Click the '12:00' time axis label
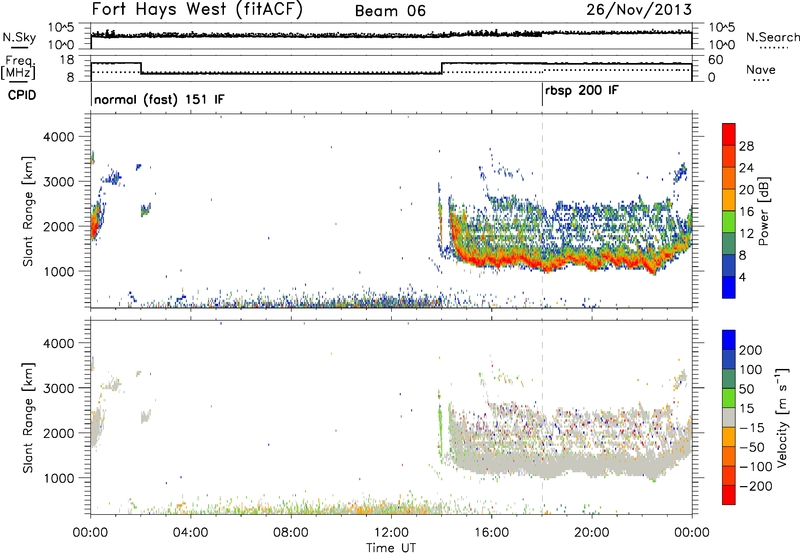The width and height of the screenshot is (800, 554). (391, 533)
